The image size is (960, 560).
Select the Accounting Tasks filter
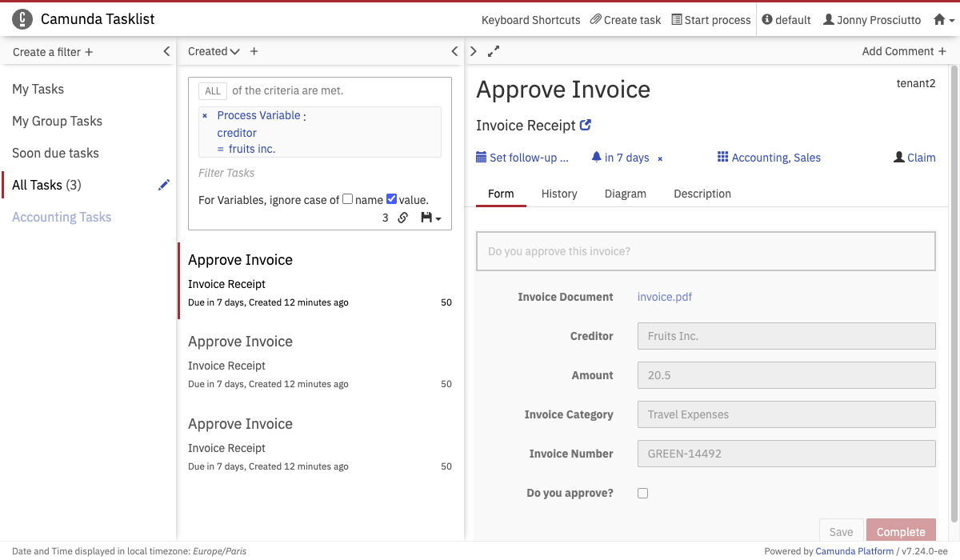point(62,217)
